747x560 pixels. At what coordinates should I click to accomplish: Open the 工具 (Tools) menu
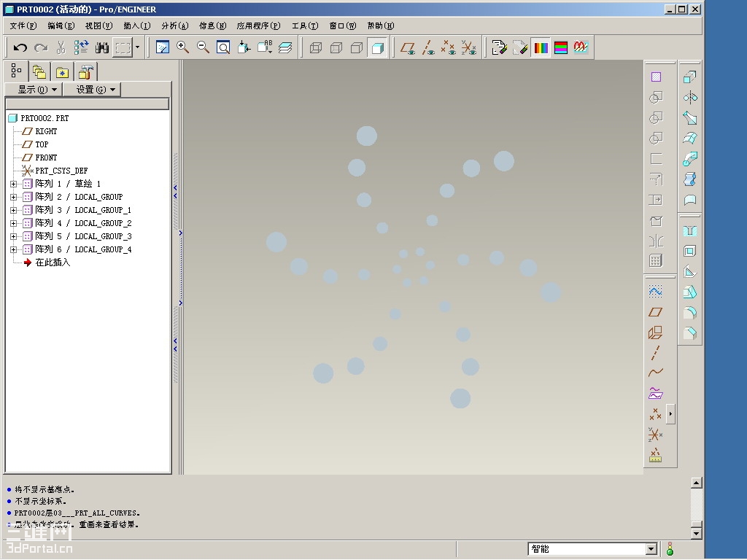click(x=305, y=26)
